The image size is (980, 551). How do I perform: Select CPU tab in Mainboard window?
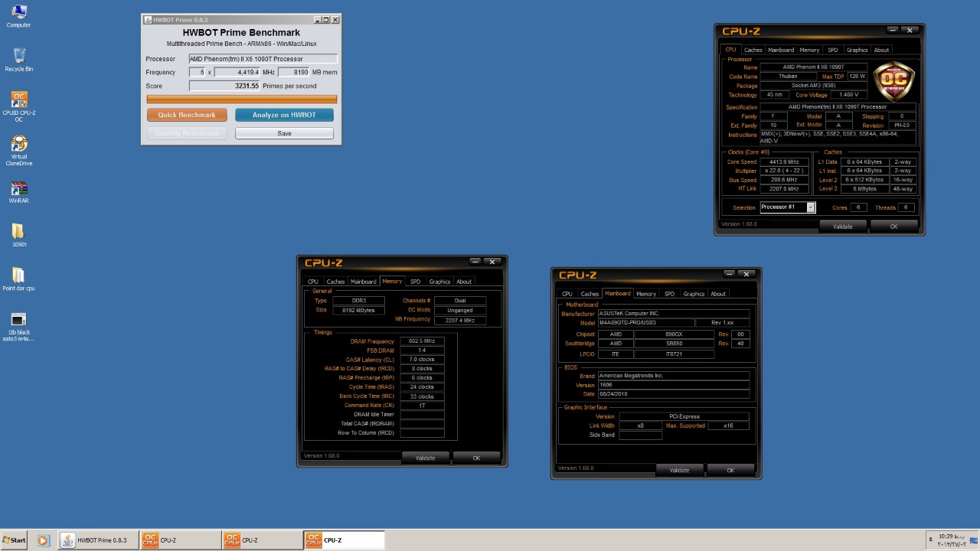pos(567,294)
